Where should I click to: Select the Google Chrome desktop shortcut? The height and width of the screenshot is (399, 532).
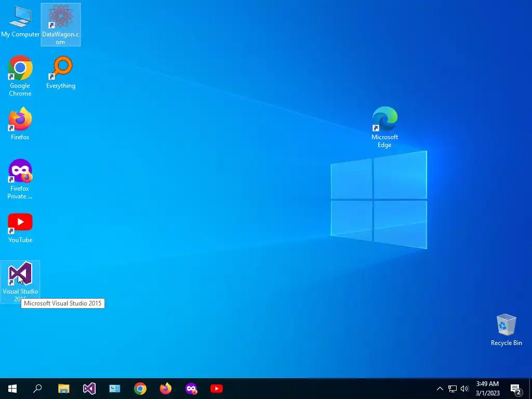click(20, 76)
